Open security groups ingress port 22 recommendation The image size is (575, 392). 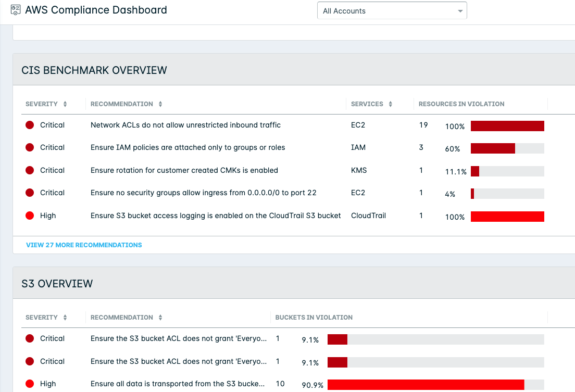204,193
